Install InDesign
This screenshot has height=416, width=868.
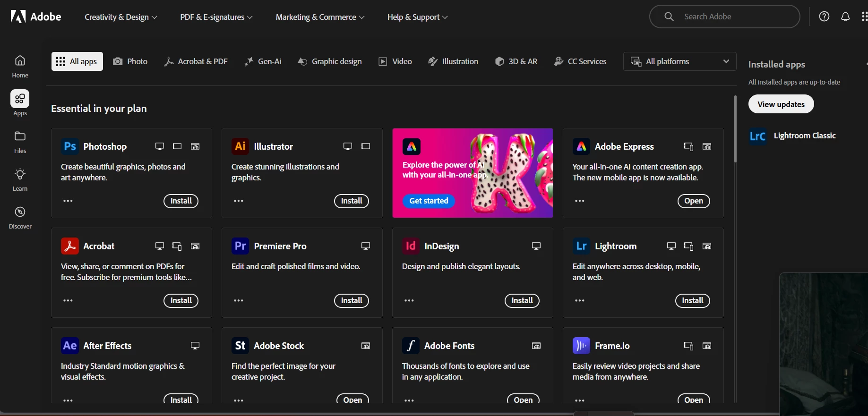(x=522, y=301)
